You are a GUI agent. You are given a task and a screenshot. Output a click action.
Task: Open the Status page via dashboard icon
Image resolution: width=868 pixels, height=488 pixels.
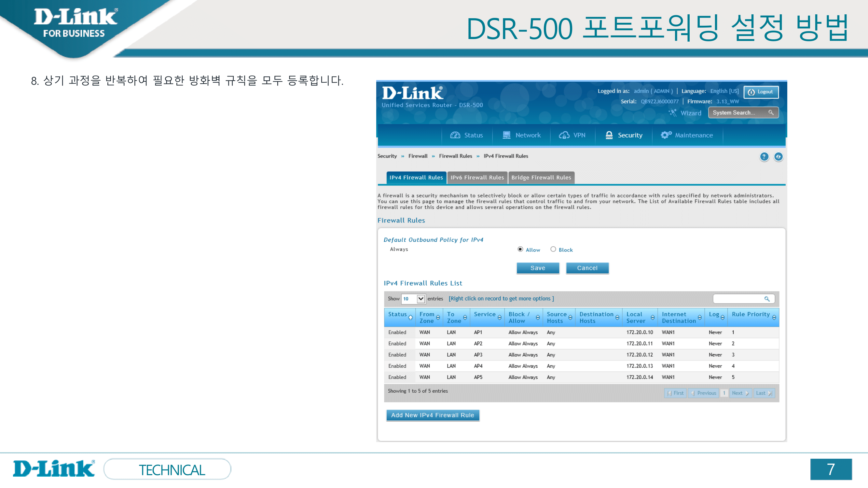(x=455, y=135)
